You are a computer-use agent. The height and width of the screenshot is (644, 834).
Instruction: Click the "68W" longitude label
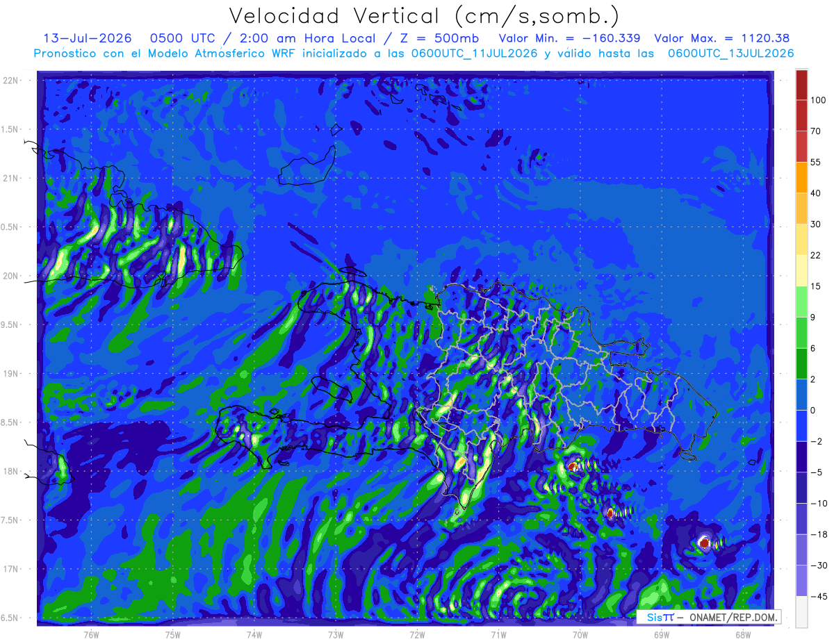[x=742, y=635]
